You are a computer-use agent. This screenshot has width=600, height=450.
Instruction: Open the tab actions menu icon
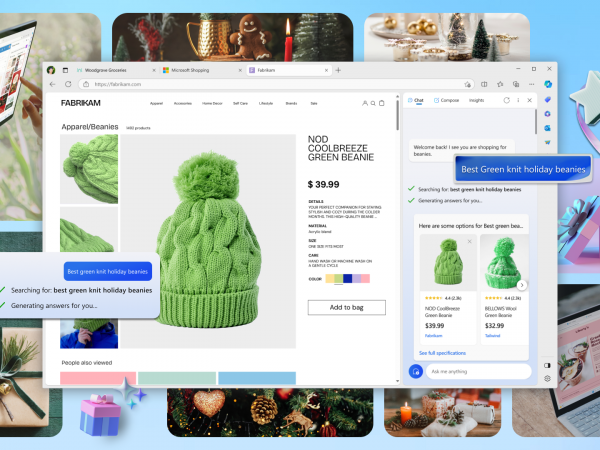[x=65, y=70]
